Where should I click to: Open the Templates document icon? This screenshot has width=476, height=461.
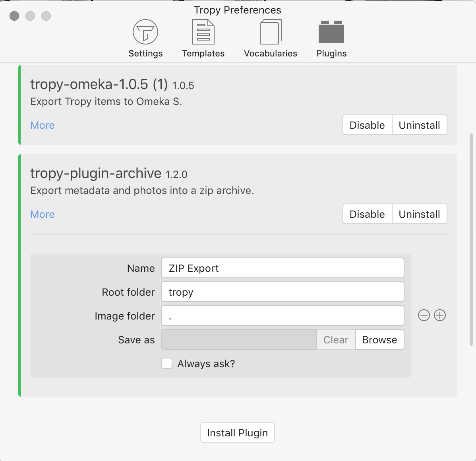coord(203,32)
